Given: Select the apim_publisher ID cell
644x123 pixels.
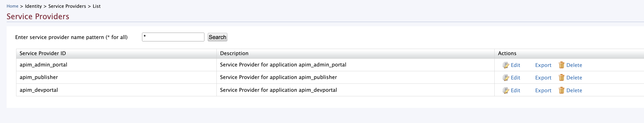Looking at the screenshot, I should tap(39, 77).
